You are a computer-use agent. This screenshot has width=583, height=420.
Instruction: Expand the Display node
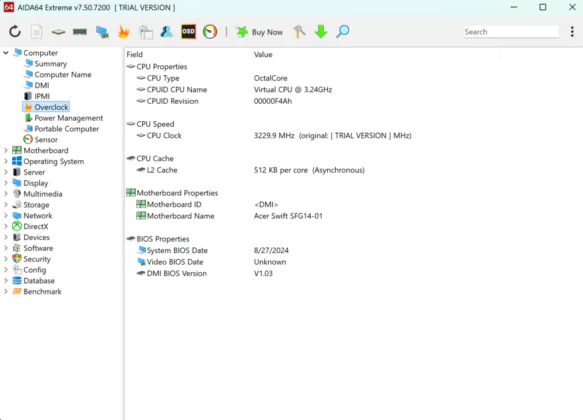point(6,183)
